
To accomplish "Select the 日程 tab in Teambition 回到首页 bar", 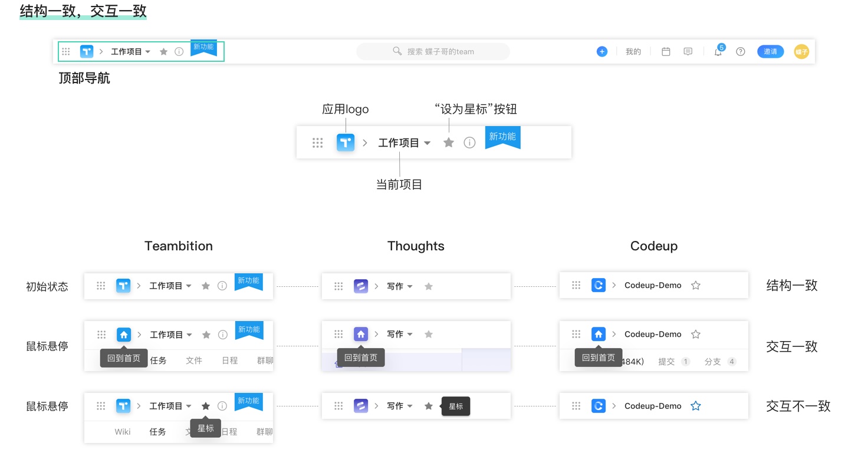I will click(230, 361).
